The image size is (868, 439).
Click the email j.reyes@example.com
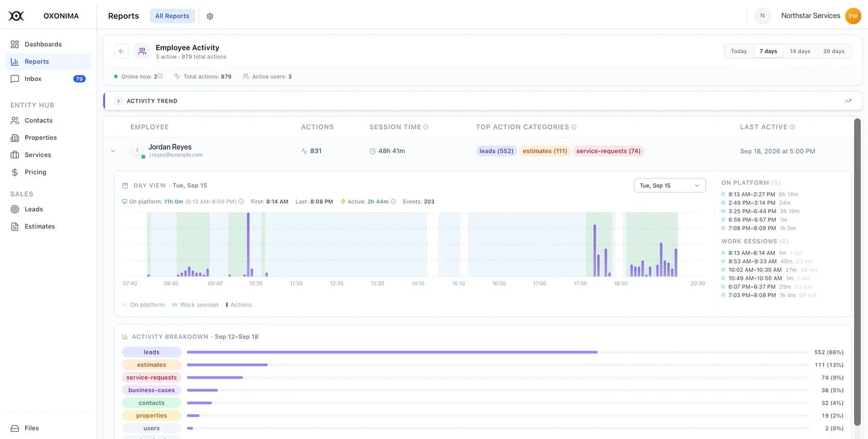(176, 155)
